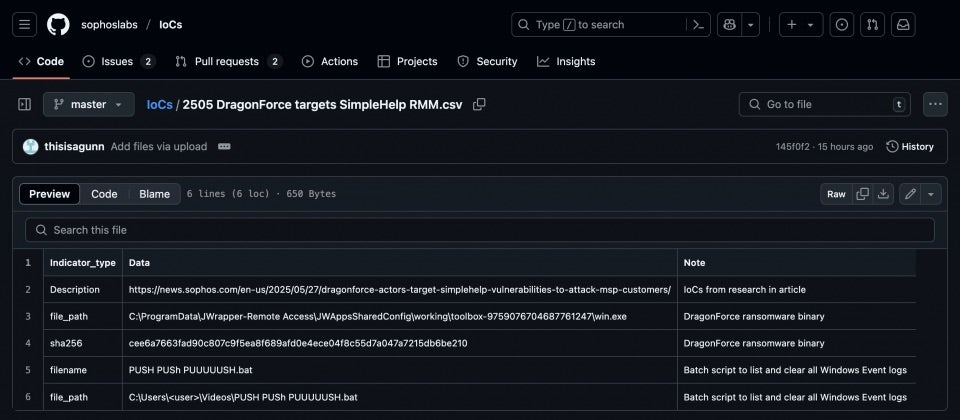This screenshot has width=960, height=420.
Task: Open the create new plus dropdown
Action: pos(800,24)
